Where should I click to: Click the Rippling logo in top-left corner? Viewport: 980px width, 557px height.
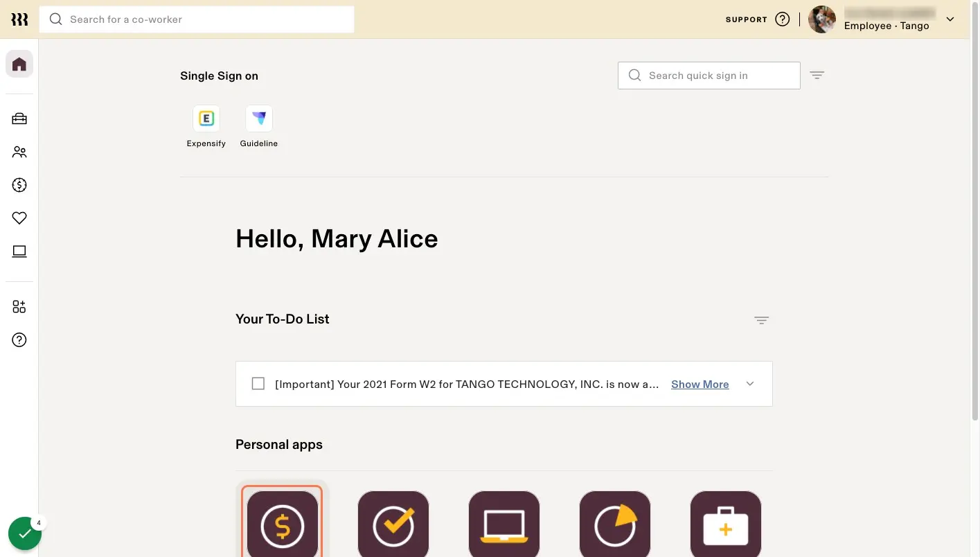[19, 19]
